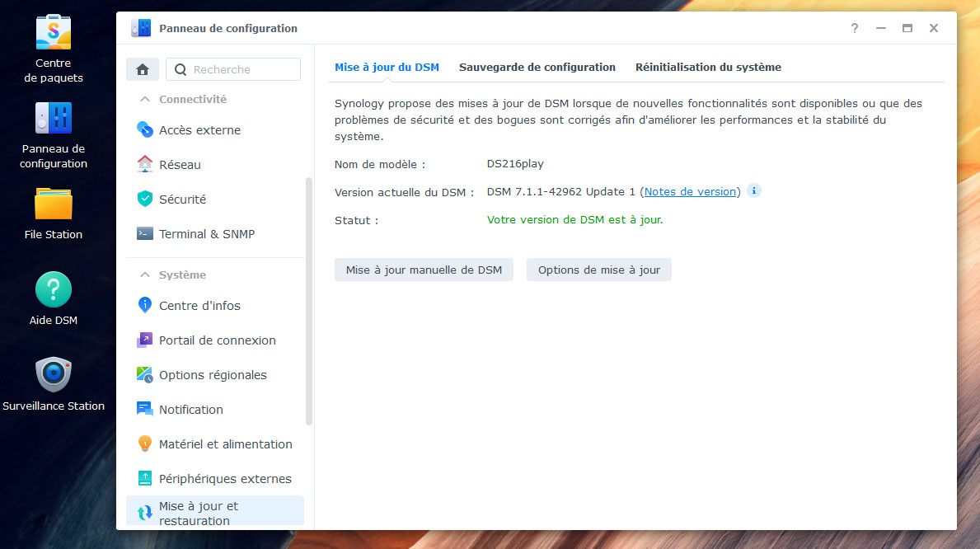Open Terminal & SNMP settings
The image size is (980, 549).
[x=206, y=234]
